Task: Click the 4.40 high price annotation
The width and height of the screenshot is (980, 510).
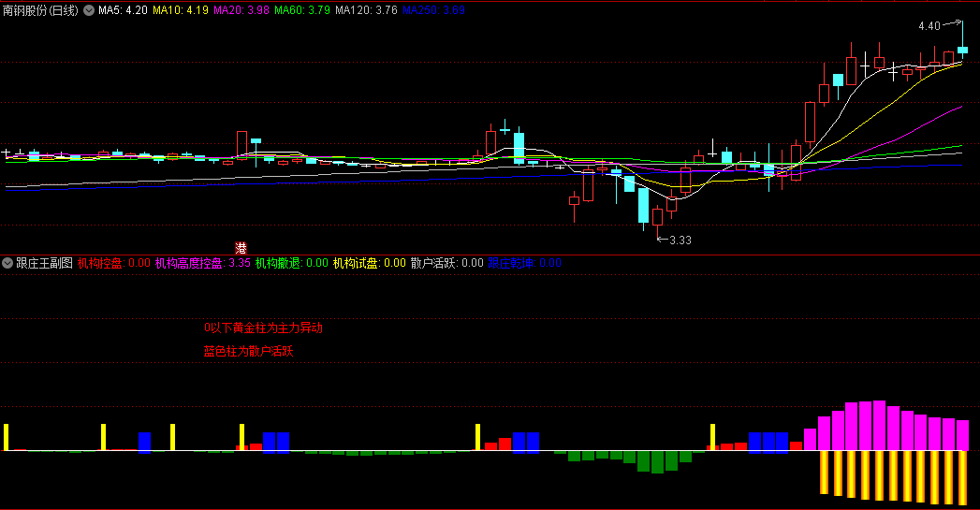Action: (929, 25)
